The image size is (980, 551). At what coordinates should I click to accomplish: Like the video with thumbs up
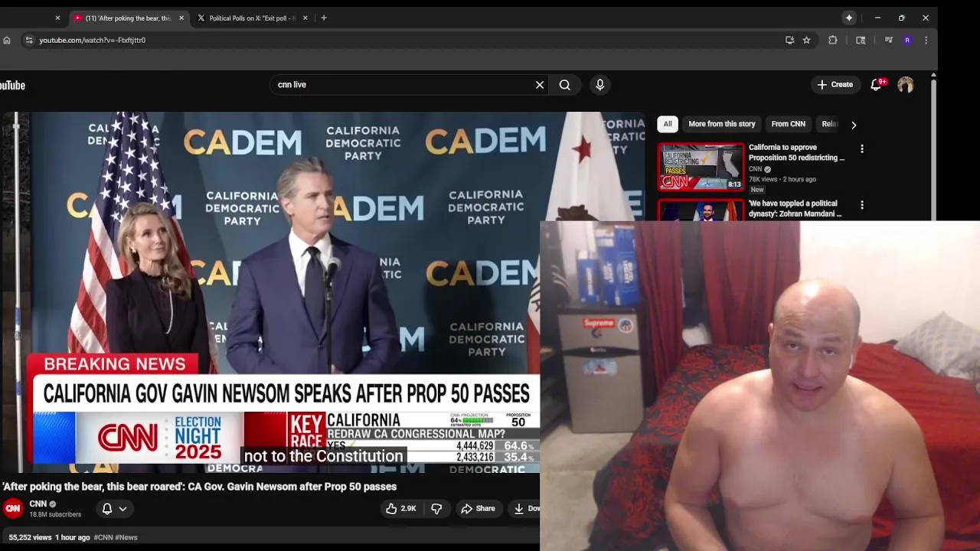point(401,508)
